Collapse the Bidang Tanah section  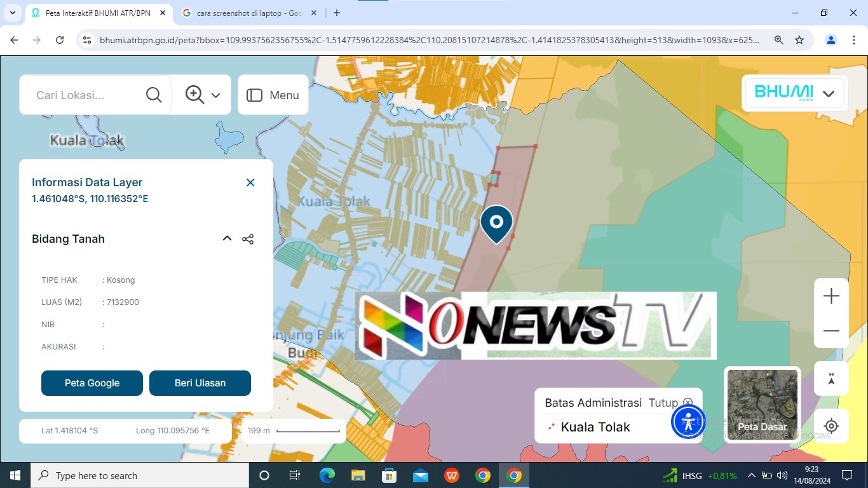227,239
